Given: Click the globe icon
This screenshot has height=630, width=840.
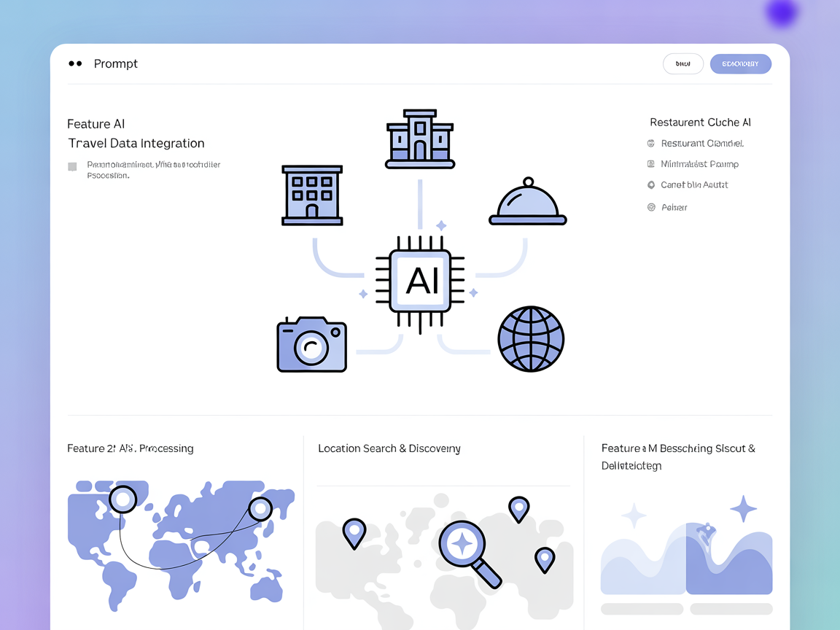Looking at the screenshot, I should click(531, 339).
